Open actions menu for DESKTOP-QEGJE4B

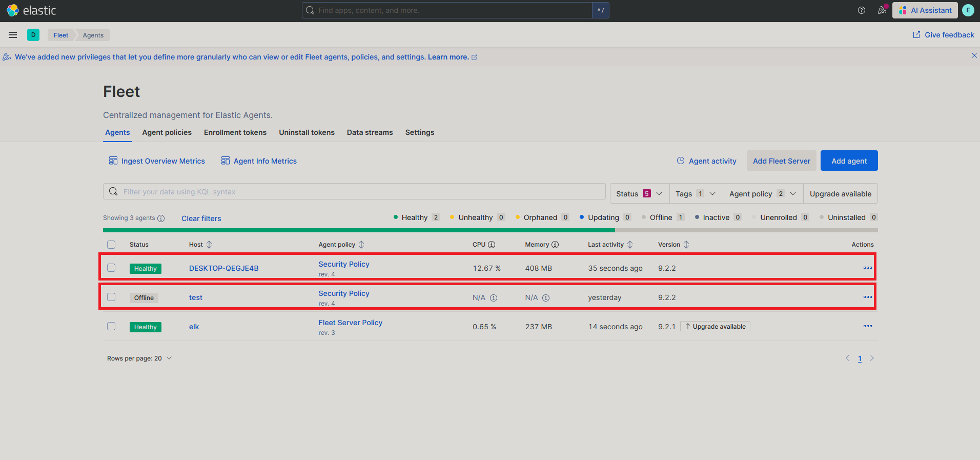(x=867, y=268)
